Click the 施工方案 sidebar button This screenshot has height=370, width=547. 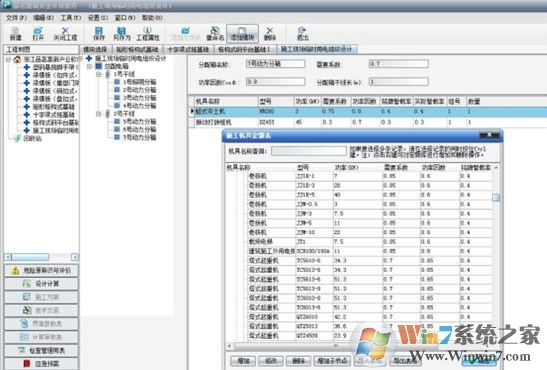pos(41,297)
